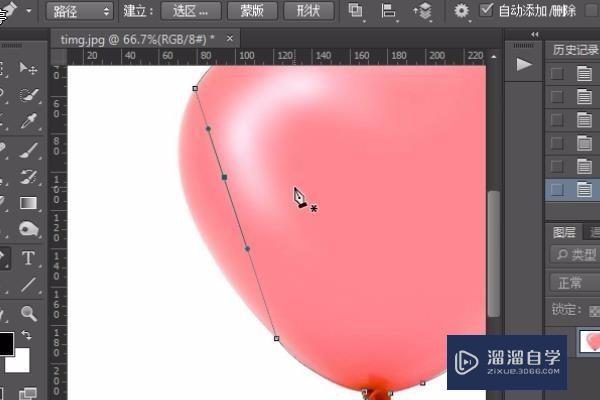Click the canvas vertical scrollbar thumb

tap(494, 253)
